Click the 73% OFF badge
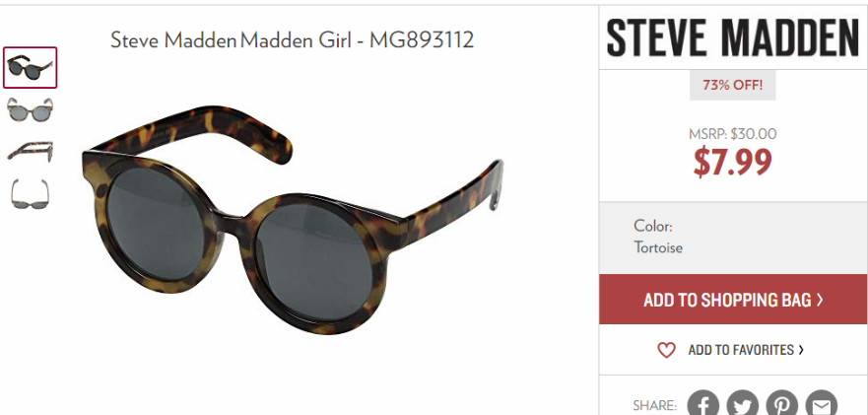 [732, 86]
